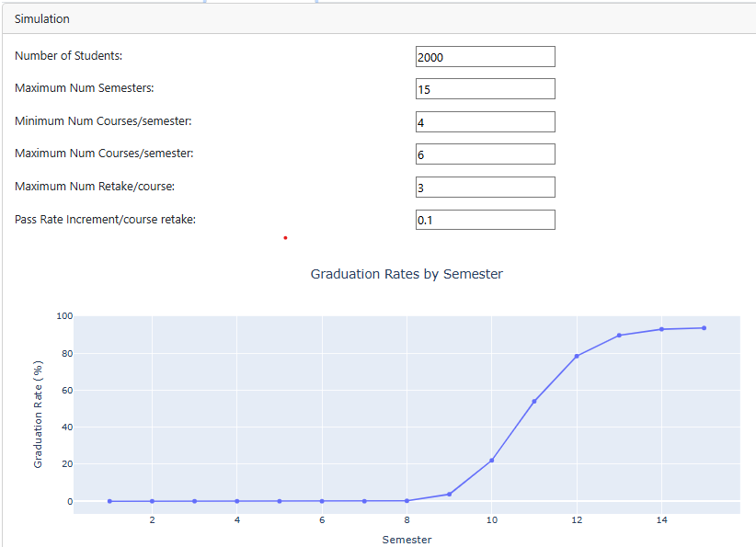
Task: Click the chart data point at semester 9
Action: coord(449,495)
